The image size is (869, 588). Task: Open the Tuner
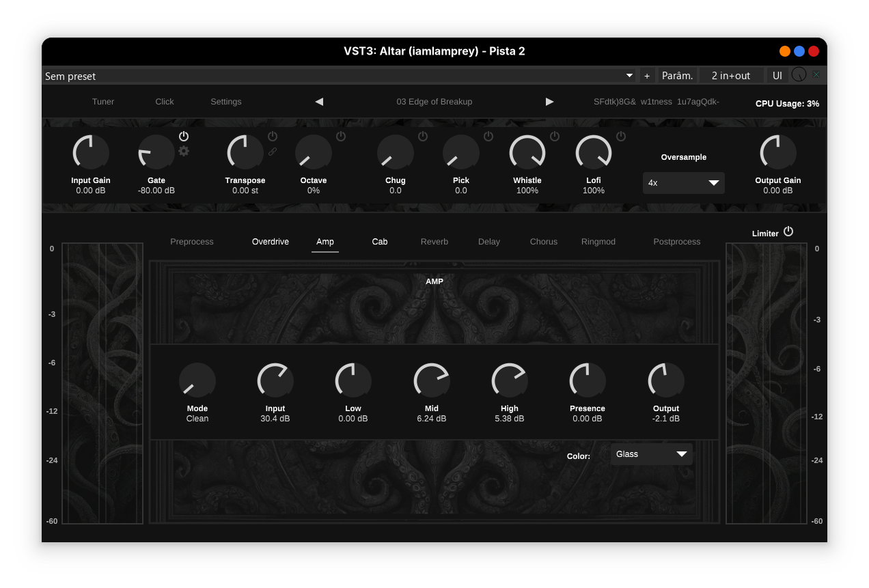tap(103, 102)
